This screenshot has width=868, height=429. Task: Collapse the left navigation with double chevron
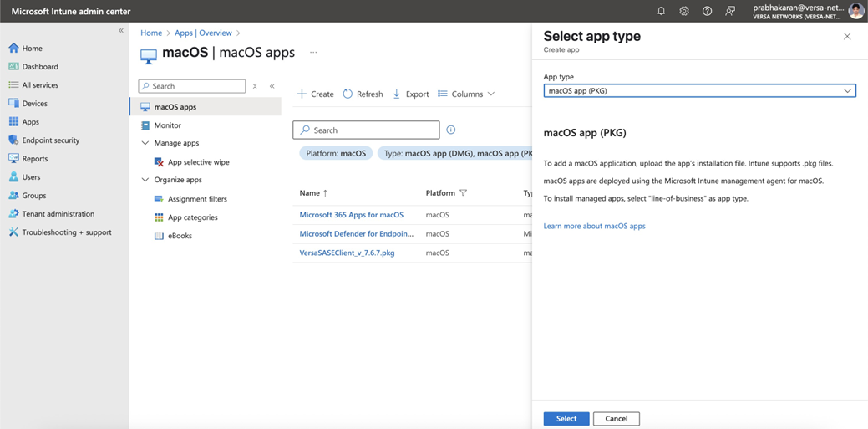coord(120,30)
